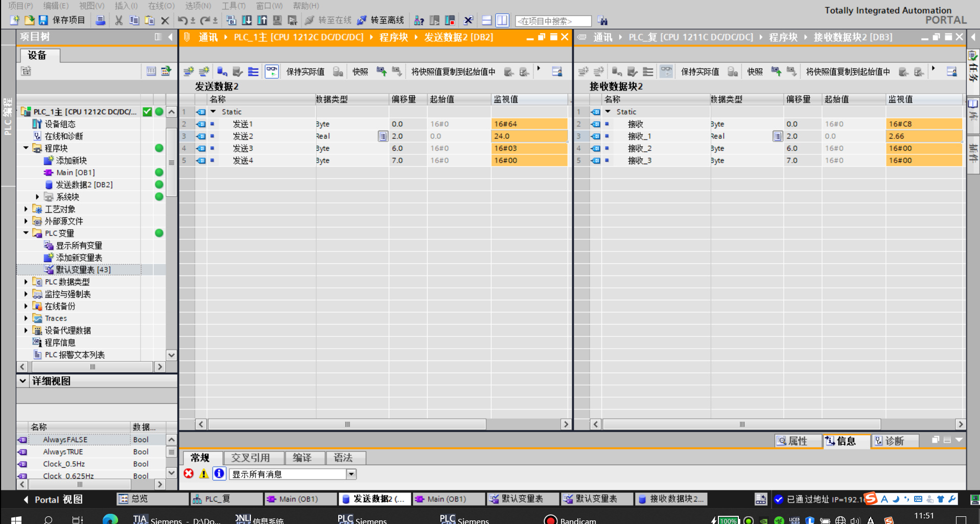Open the 总览 taskbar item
This screenshot has height=524, width=980.
[152, 499]
